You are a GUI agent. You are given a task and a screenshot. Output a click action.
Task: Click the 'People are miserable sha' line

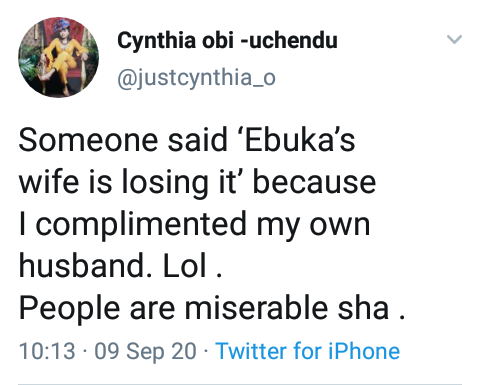tap(212, 308)
